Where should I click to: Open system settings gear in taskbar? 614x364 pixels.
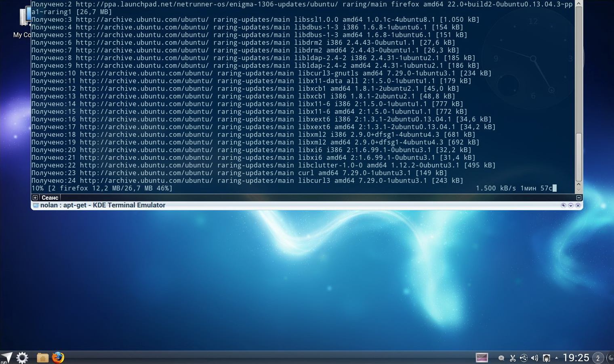coord(22,358)
